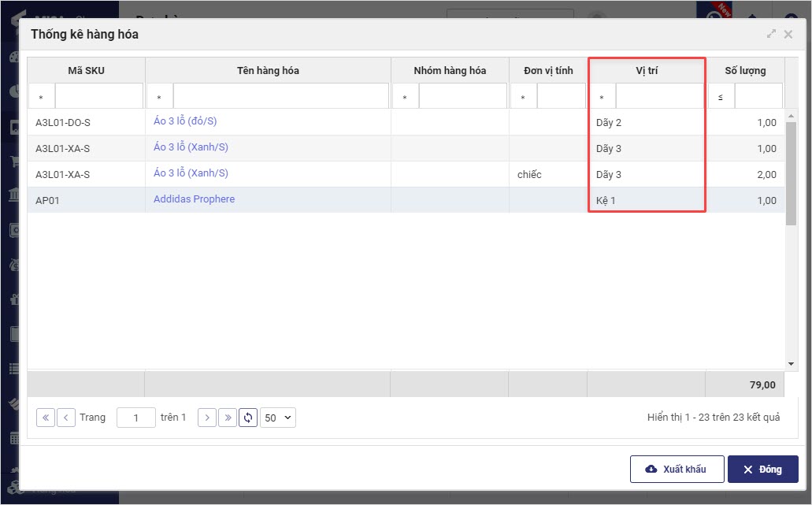Open Áo 3 lỗ (Xanh/S) link in Dãy 3 row without unit

pyautogui.click(x=191, y=147)
